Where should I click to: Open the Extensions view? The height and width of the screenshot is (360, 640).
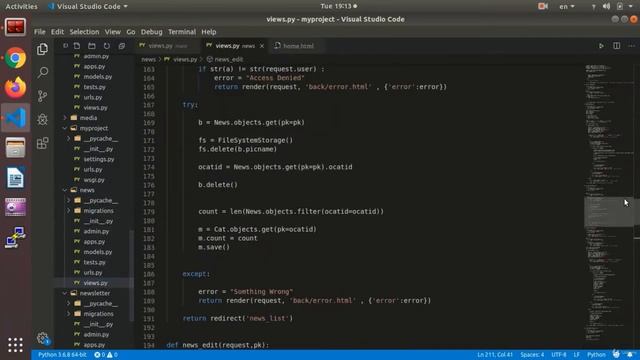[x=42, y=143]
